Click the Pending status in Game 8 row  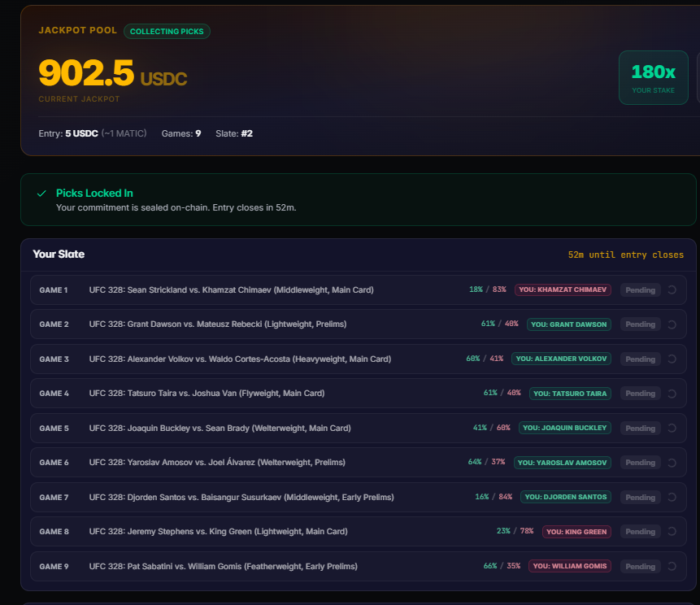point(640,531)
